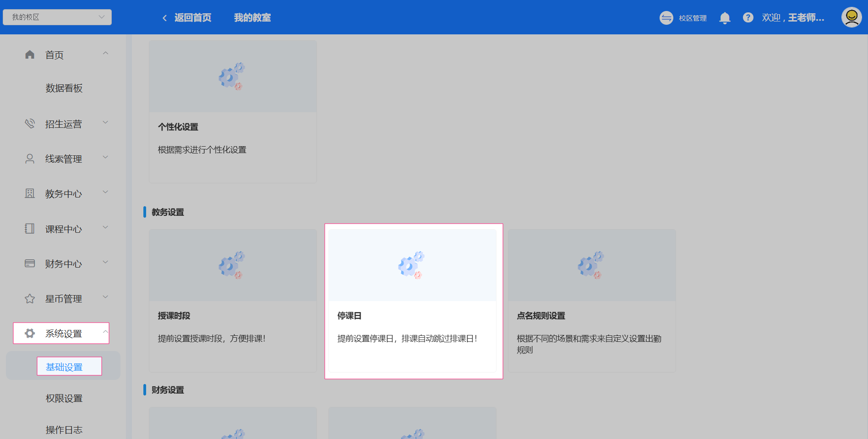Expand the 教务中心 chevron

coord(105,192)
